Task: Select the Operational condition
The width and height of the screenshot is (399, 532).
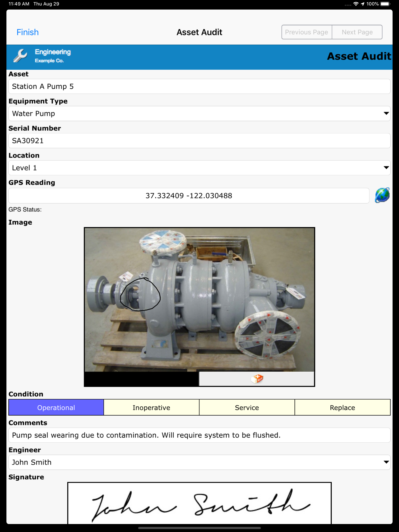Action: (56, 407)
